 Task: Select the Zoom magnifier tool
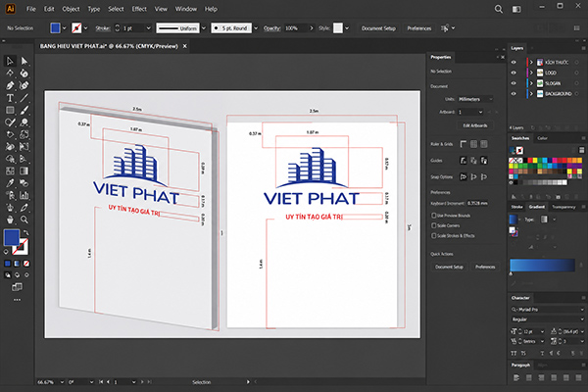(x=24, y=220)
